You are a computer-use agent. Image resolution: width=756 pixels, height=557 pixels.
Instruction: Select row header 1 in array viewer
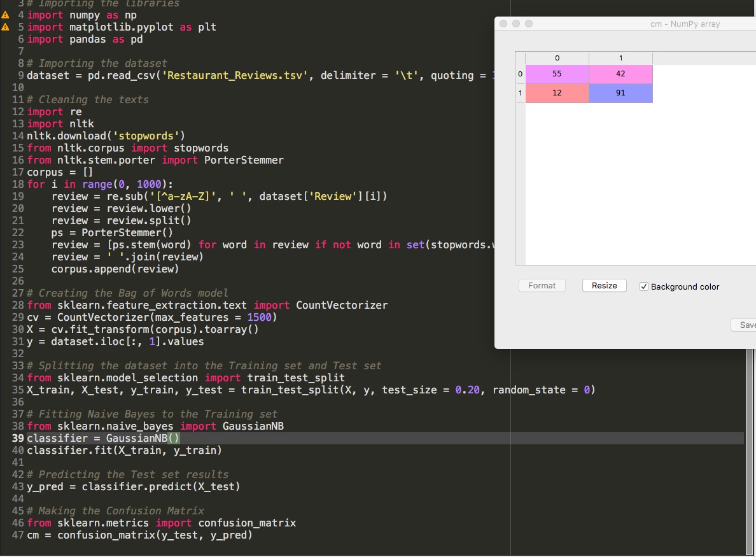tap(520, 93)
